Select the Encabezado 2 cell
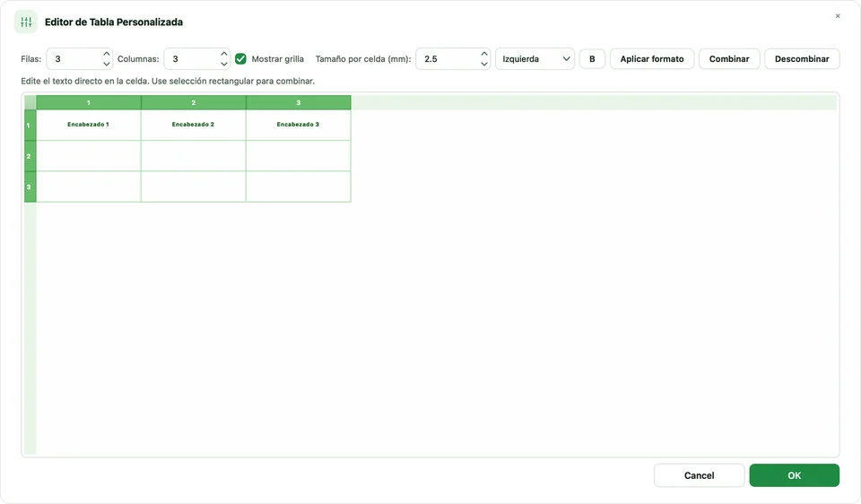The image size is (861, 504). (x=194, y=125)
